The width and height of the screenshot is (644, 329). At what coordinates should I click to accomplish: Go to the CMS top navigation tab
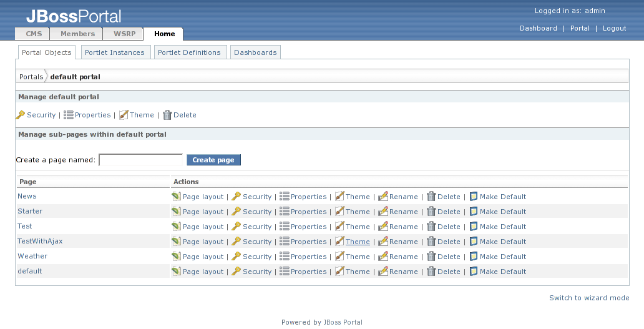[34, 34]
